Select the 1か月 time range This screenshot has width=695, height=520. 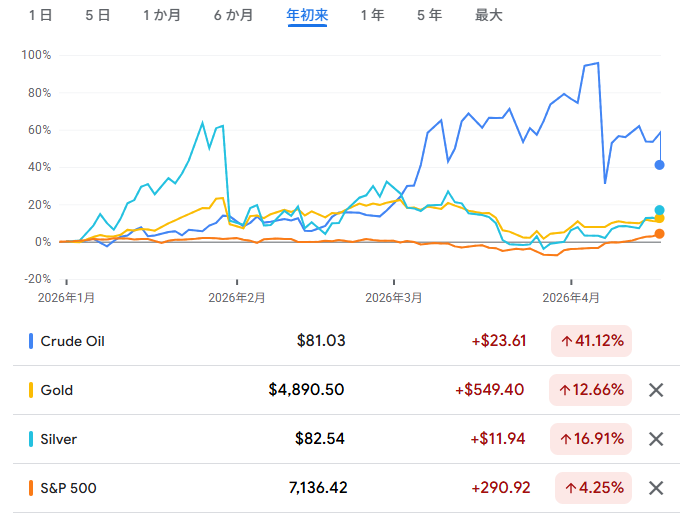point(162,15)
